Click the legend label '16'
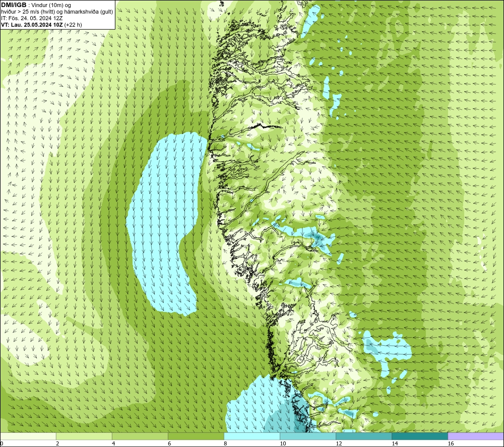Image resolution: width=504 pixels, height=447 pixels. click(451, 443)
